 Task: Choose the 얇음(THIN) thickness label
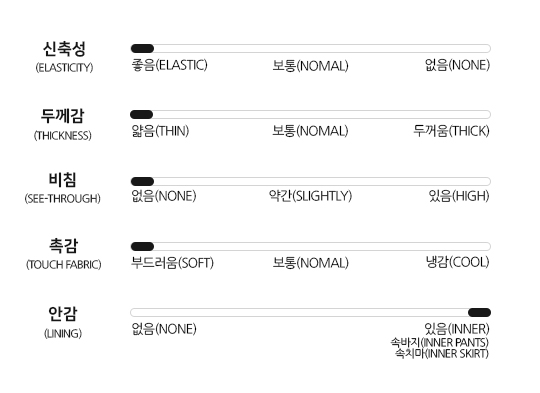[160, 131]
